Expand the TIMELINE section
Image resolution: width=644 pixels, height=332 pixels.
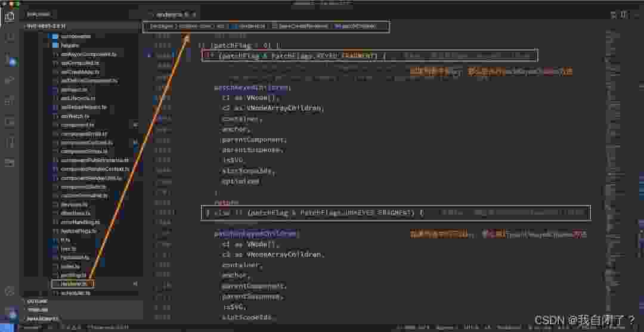[38, 309]
